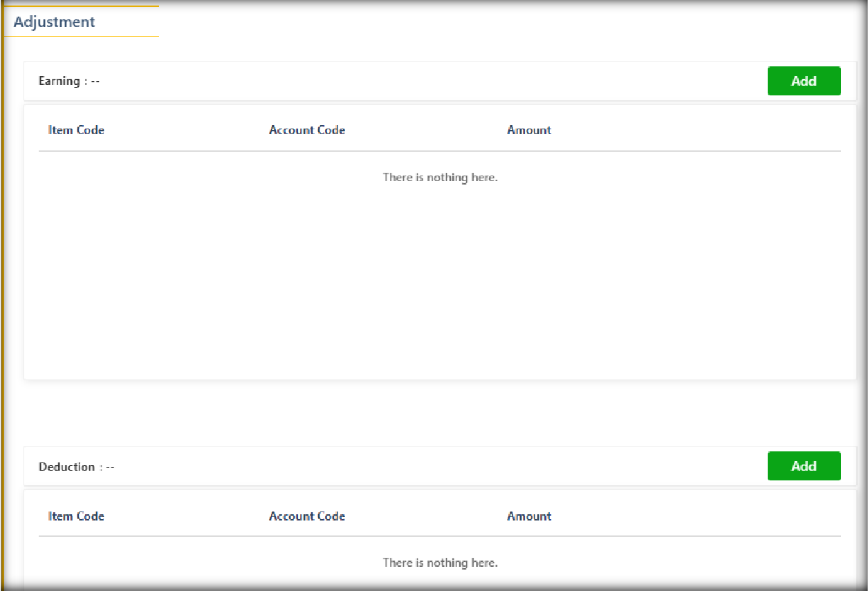Select Amount column header in Deduction table
Image resolution: width=868 pixels, height=591 pixels.
pos(529,516)
